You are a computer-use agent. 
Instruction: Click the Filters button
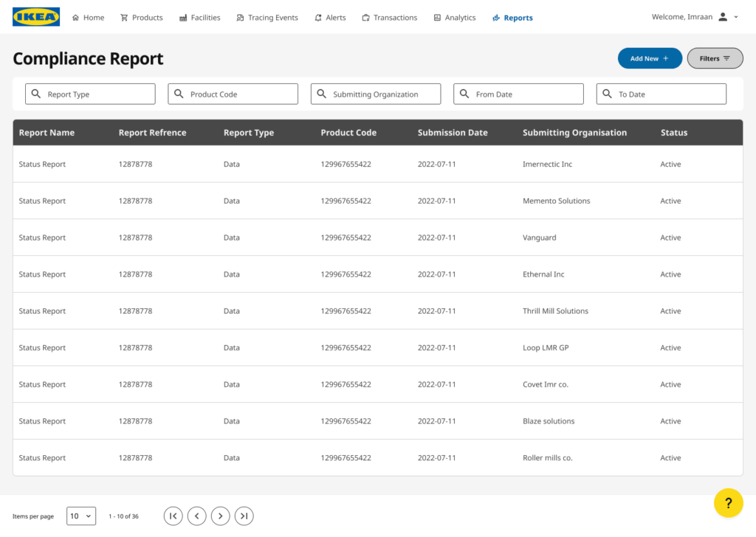(715, 58)
